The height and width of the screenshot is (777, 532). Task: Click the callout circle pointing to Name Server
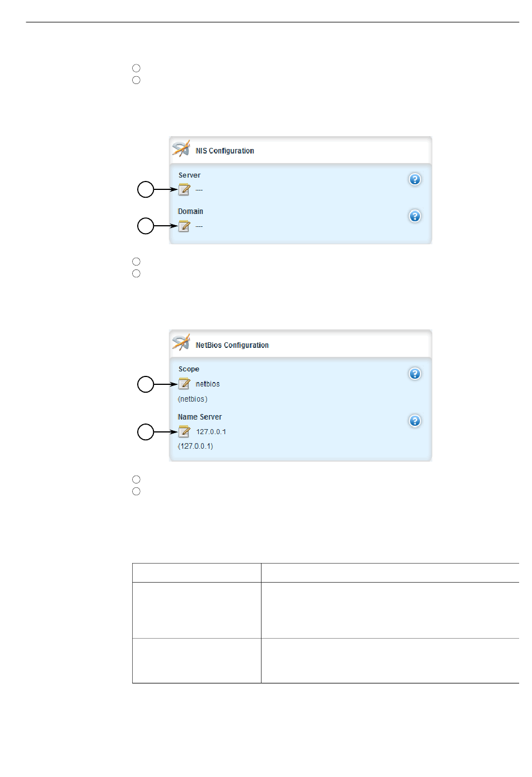tap(146, 432)
